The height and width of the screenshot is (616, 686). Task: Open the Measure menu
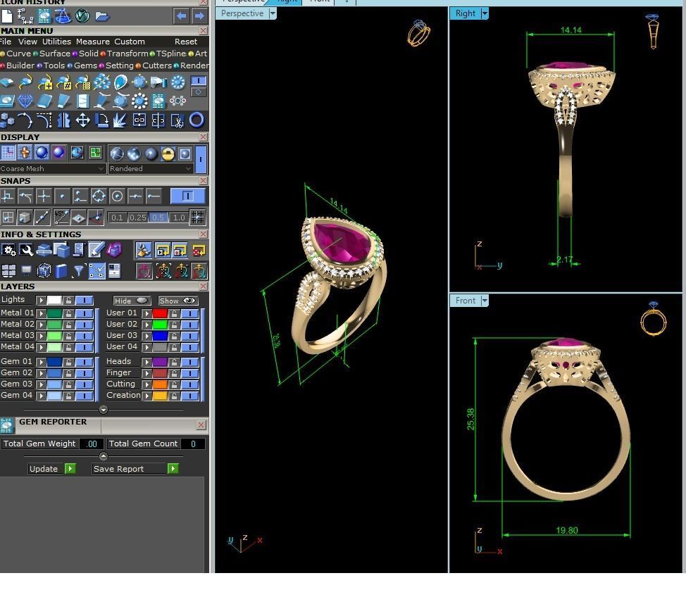[93, 42]
